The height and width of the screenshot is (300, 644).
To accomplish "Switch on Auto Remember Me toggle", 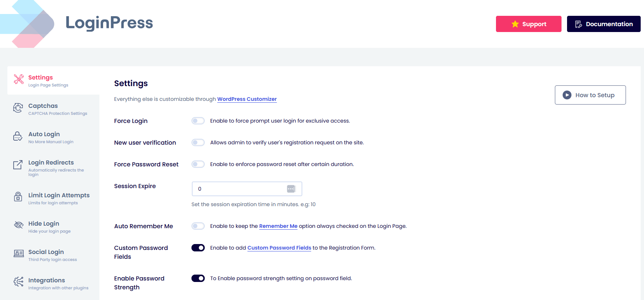I will [x=198, y=226].
